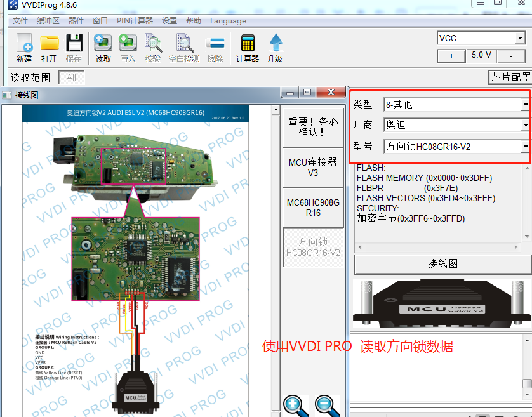Zoom in the wiring diagram with plus magnifier
Image resolution: width=532 pixels, height=417 pixels.
(295, 406)
